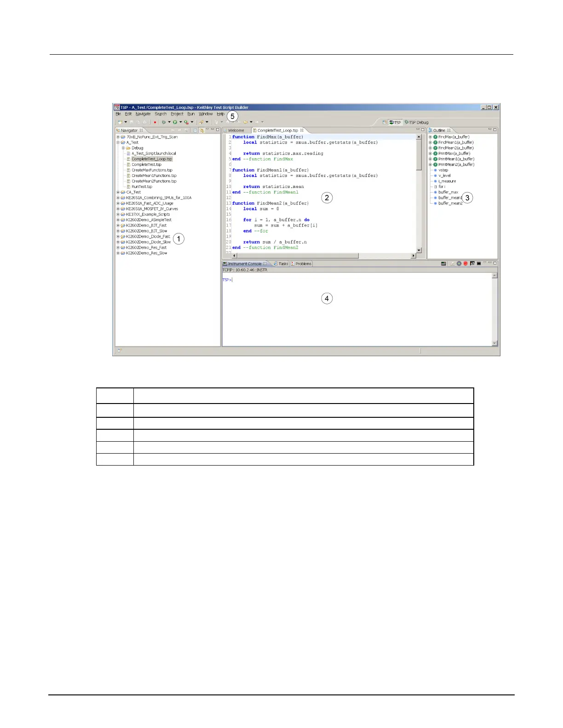Click the External Tools run icon
Image resolution: width=563 pixels, height=728 pixels.
186,122
